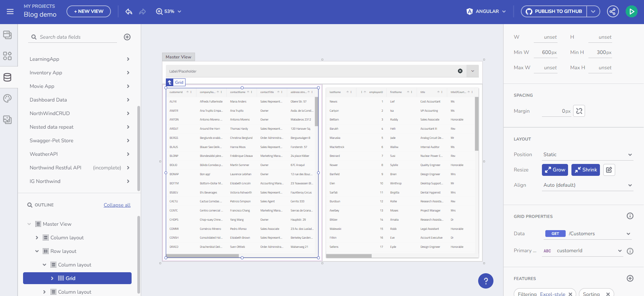This screenshot has height=296, width=644.
Task: Click the Collapse all link
Action: point(117,205)
